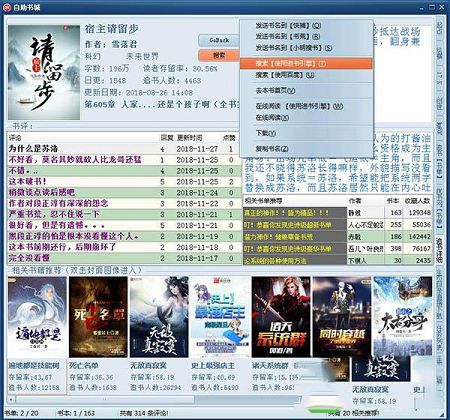This screenshot has height=420, width=450.
Task: Select highlighted 搜索【使用追书引擎】(T) entry
Action: [x=306, y=63]
